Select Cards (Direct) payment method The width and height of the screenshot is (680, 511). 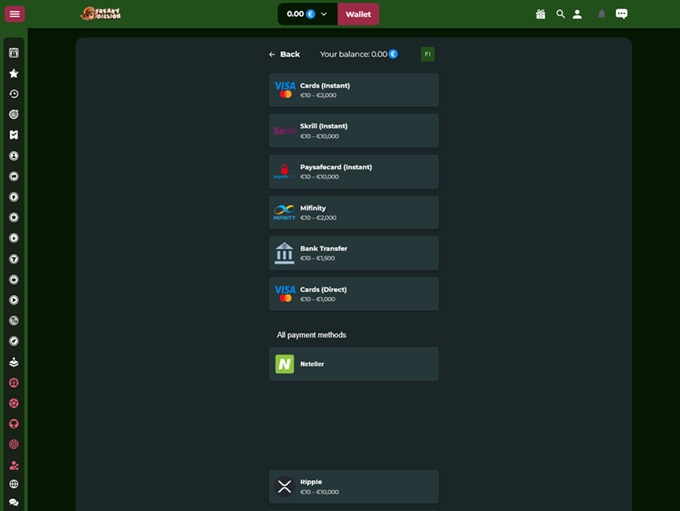(353, 294)
